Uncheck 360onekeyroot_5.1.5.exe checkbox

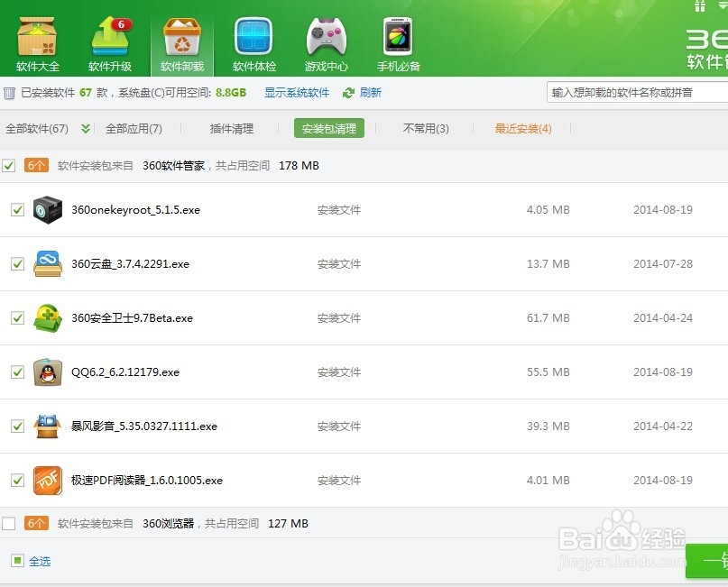[x=17, y=210]
